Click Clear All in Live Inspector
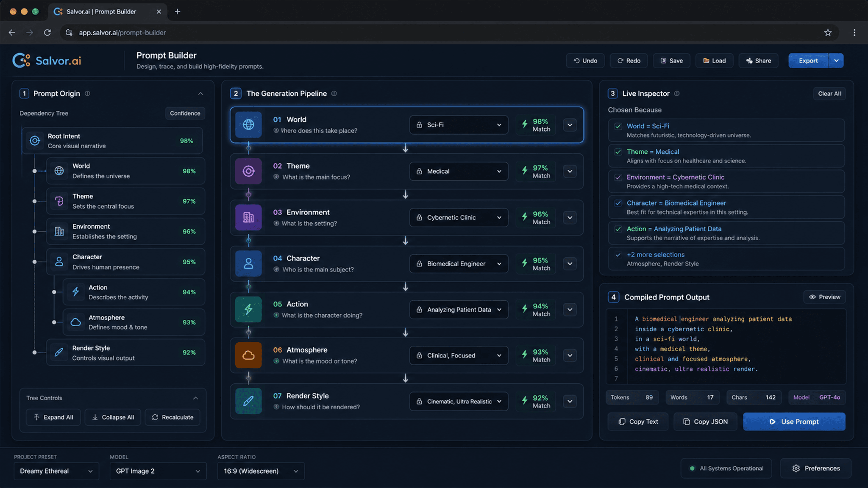868x488 pixels. point(829,94)
